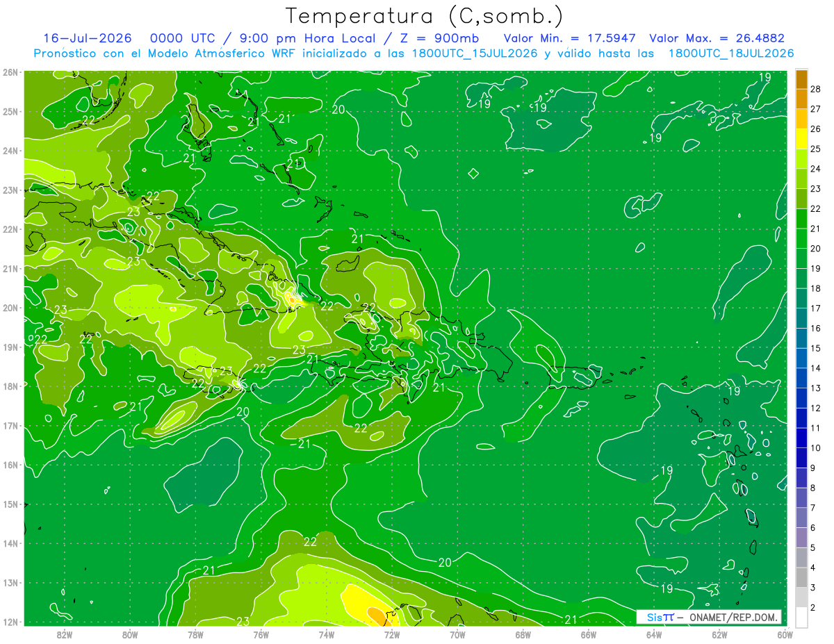Click the 12N latitude axis label
The height and width of the screenshot is (644, 834).
[x=10, y=622]
